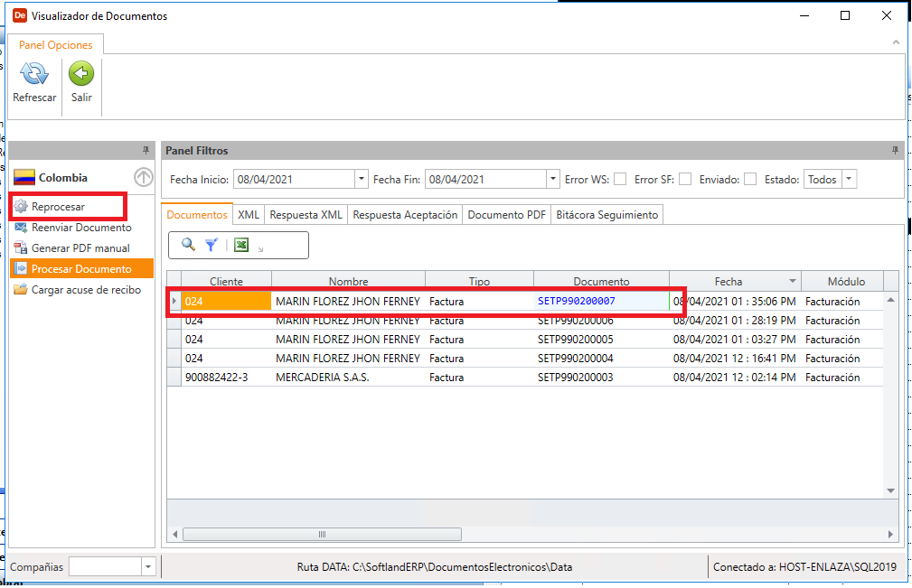Screen dimensions: 912x588
Task: Switch to the Documentos tab
Action: point(197,214)
